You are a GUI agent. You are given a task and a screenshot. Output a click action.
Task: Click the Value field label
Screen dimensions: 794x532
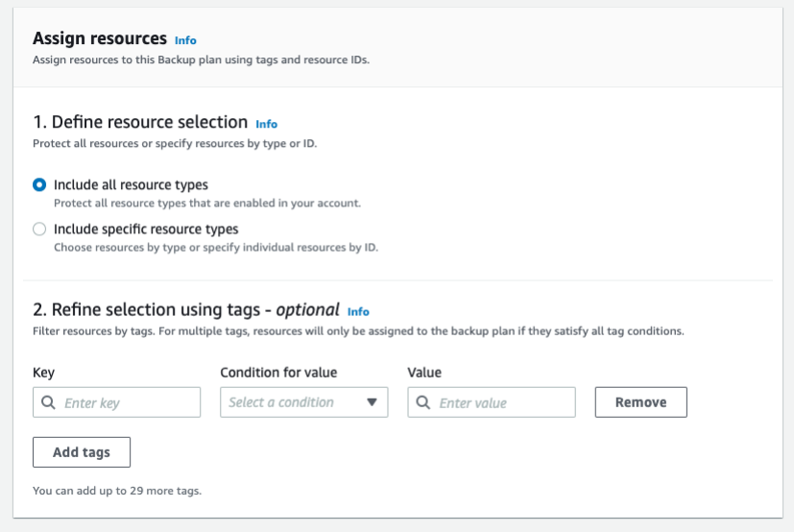(x=423, y=373)
